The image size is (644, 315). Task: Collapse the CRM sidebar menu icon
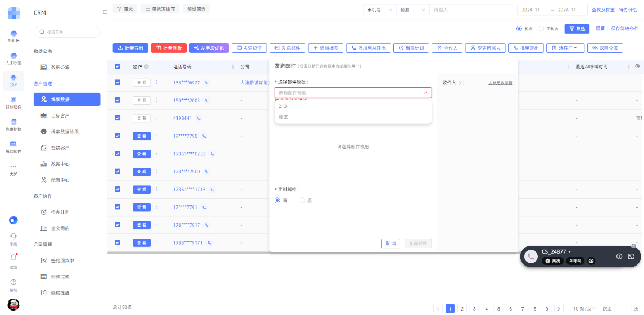coord(104,12)
